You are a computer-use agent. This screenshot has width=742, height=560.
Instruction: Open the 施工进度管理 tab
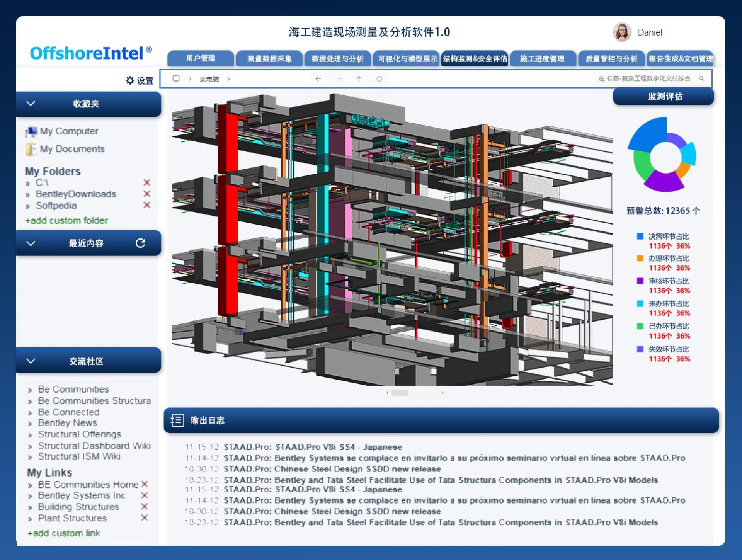[543, 59]
